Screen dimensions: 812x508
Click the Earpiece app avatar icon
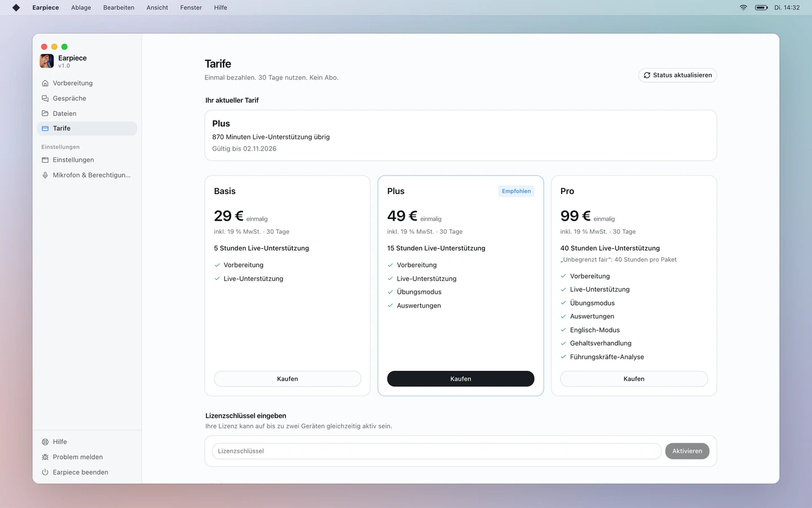pyautogui.click(x=47, y=61)
